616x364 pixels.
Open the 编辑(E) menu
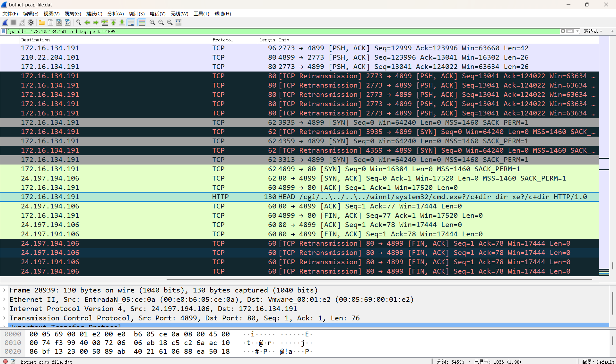[x=31, y=14]
